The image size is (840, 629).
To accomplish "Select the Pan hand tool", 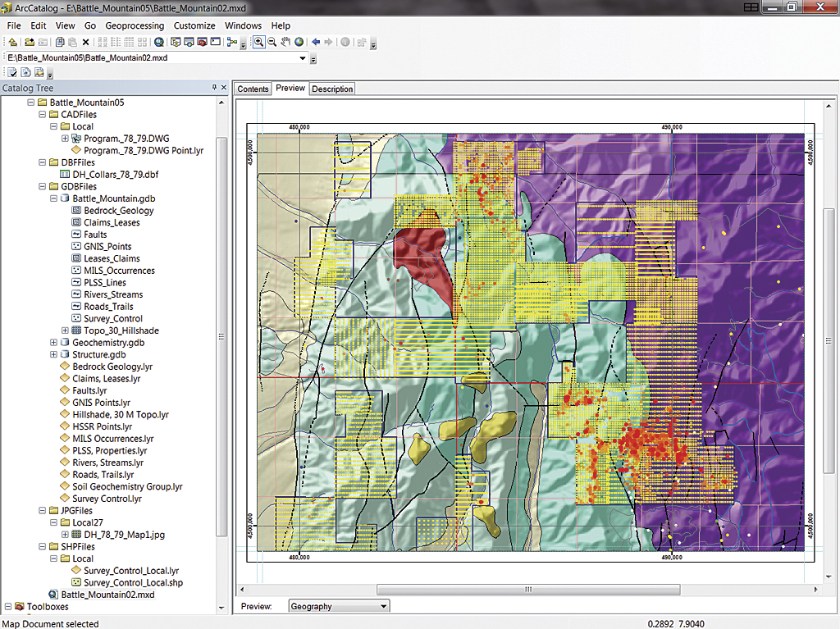I will [285, 43].
